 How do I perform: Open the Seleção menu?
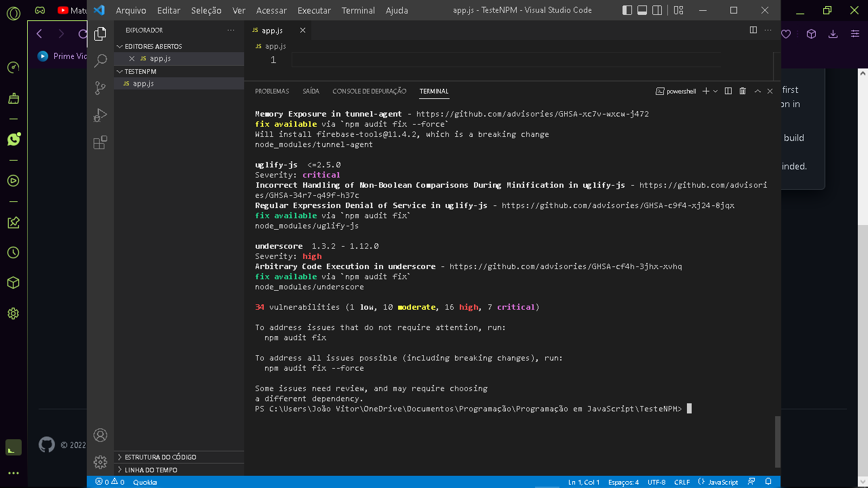(x=206, y=10)
